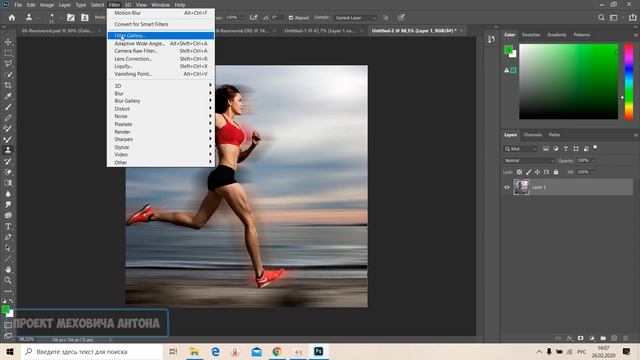640x360 pixels.
Task: Switch to the Gradients tab
Action: [557, 35]
